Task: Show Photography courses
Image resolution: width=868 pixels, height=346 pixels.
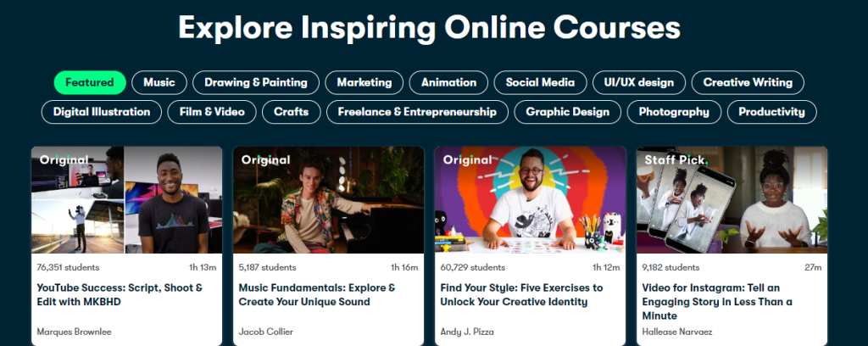Action: point(674,112)
